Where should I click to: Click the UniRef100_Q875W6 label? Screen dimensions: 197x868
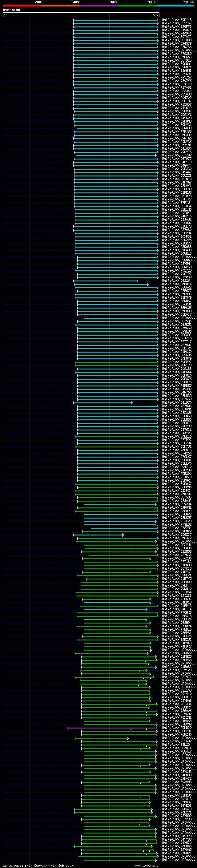[x=177, y=406]
